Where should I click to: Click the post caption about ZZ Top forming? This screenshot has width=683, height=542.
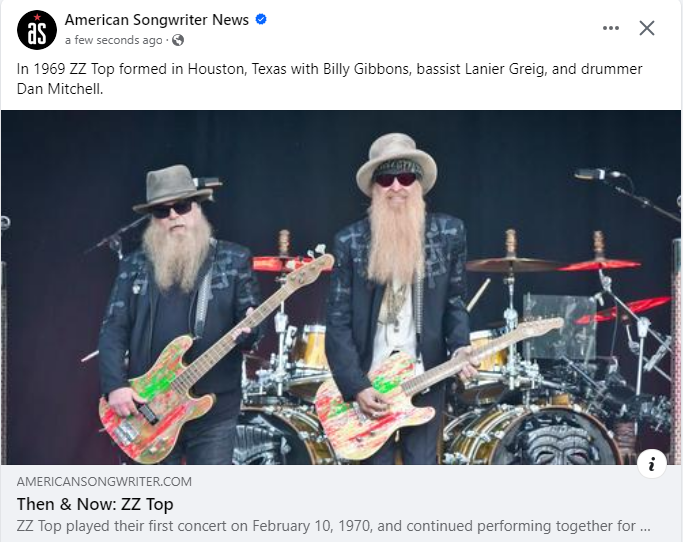tap(329, 79)
